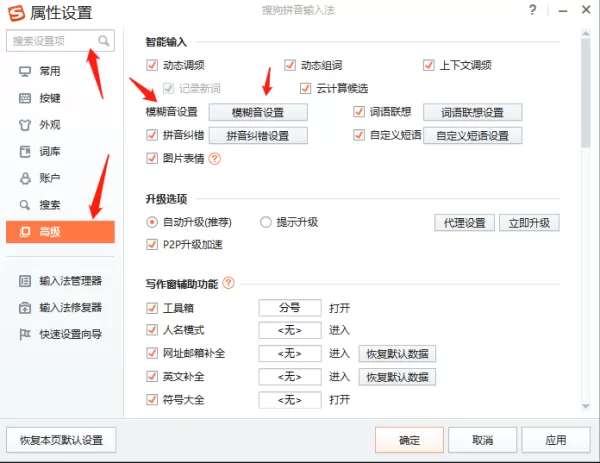Select the 提示升级 radio button
The image size is (600, 463).
point(266,222)
